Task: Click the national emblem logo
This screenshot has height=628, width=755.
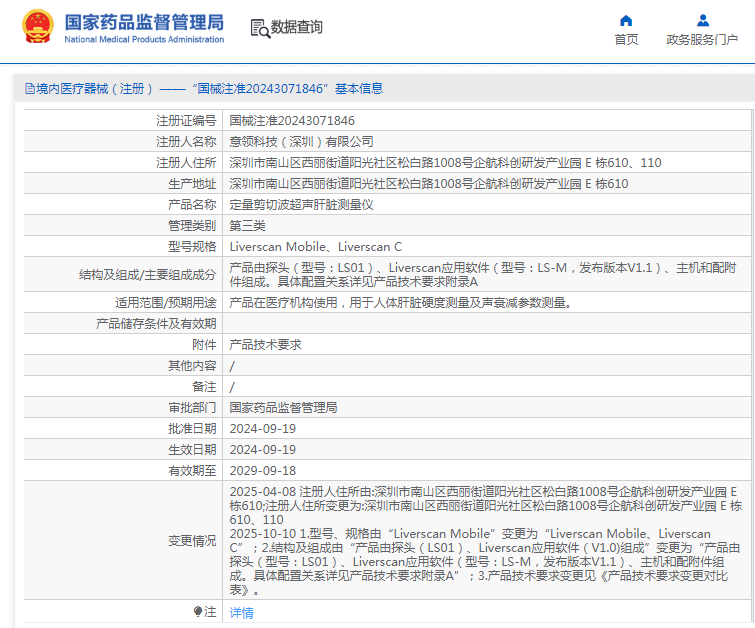Action: pyautogui.click(x=38, y=27)
